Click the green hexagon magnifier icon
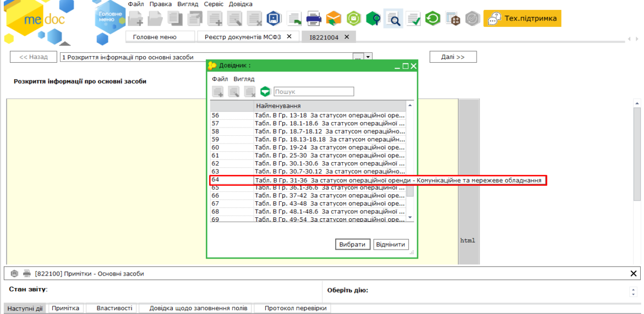 pos(374,19)
